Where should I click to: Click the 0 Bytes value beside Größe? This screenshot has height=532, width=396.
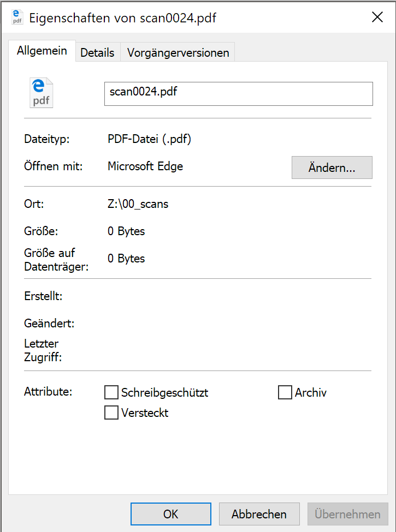[x=126, y=231]
